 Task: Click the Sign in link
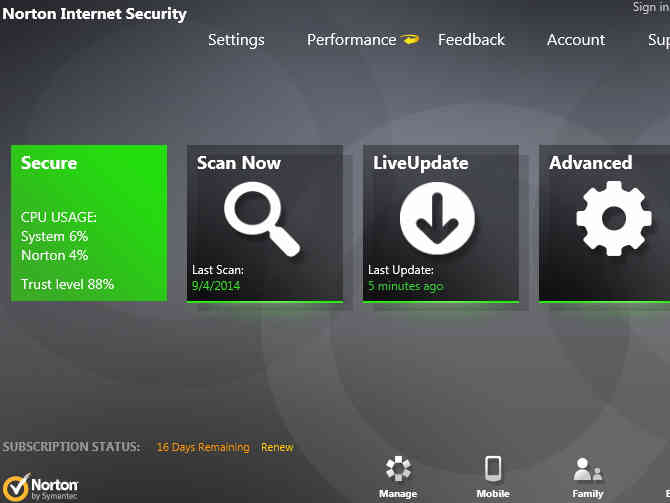point(650,8)
